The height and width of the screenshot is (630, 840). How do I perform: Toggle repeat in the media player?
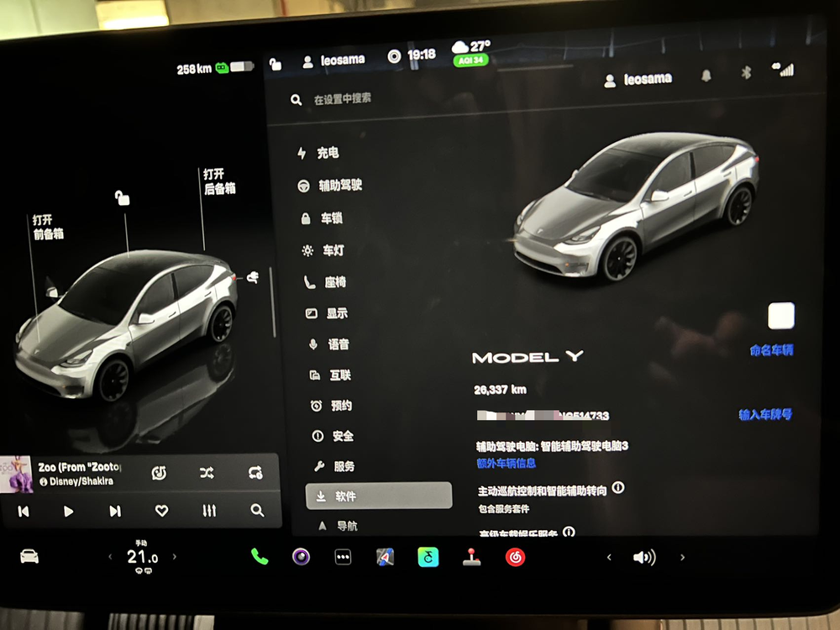(255, 472)
